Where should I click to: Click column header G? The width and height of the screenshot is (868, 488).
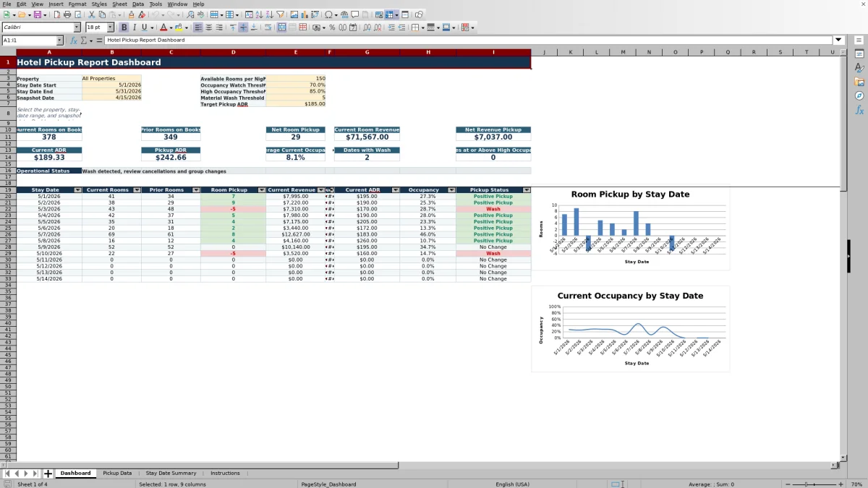click(x=367, y=52)
